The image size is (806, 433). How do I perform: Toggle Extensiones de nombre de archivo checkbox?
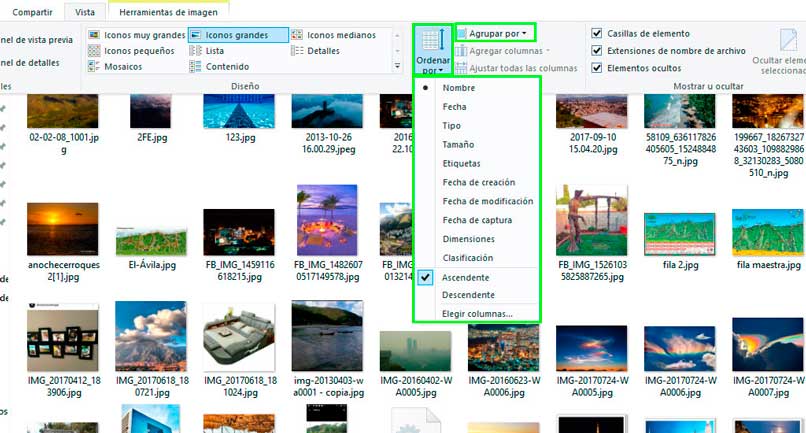tap(597, 50)
